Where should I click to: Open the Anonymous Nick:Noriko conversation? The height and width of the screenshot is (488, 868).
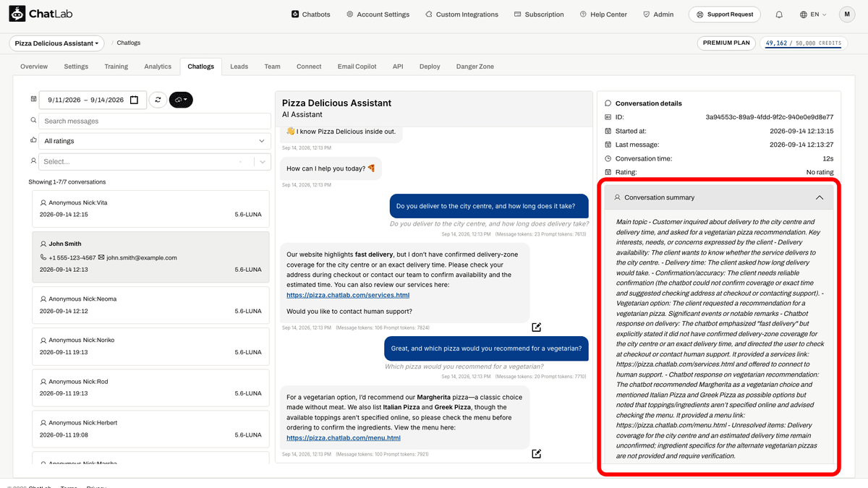coord(150,346)
